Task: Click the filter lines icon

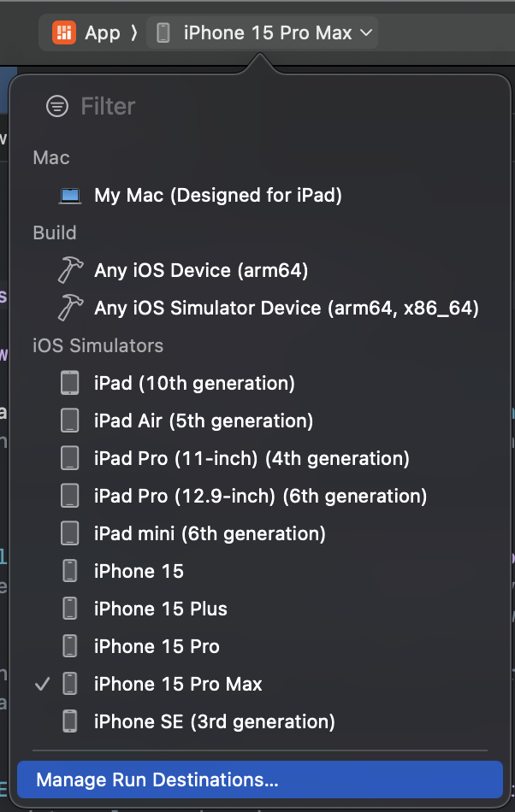Action: click(57, 106)
